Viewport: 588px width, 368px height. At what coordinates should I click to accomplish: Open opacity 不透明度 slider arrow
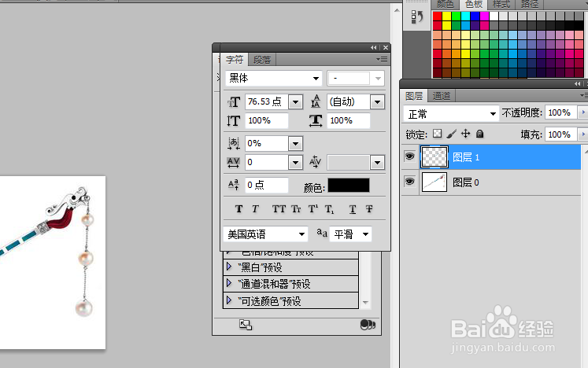point(582,112)
